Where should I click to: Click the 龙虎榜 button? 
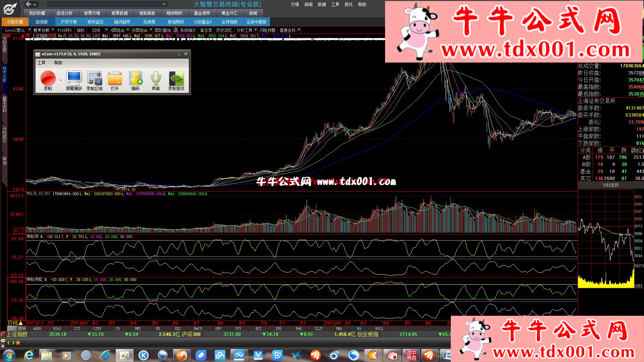pos(149,22)
